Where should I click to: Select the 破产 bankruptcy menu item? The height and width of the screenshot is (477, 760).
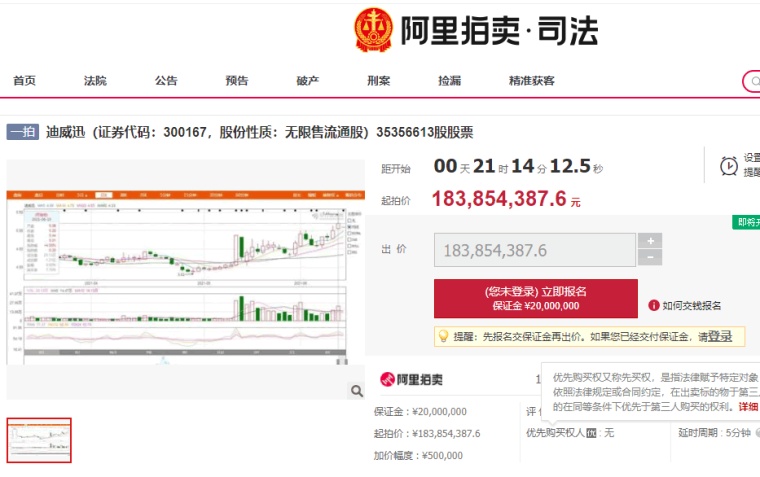click(308, 81)
